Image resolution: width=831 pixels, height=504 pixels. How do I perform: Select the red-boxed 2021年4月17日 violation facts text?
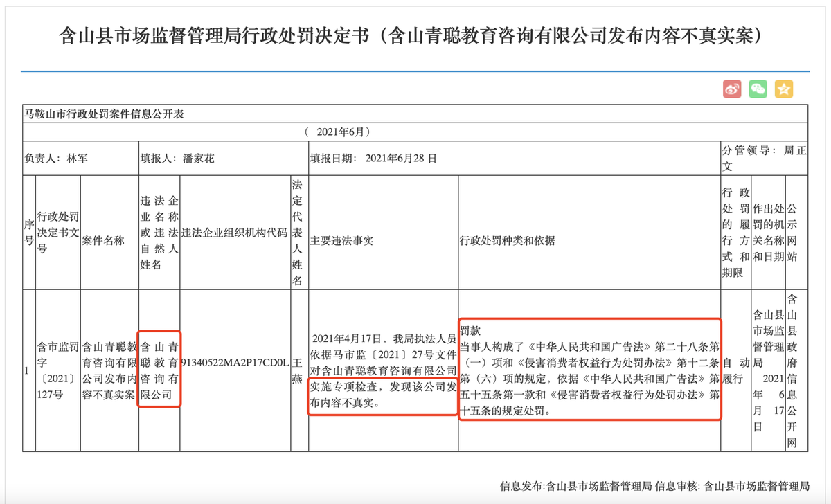coord(382,370)
